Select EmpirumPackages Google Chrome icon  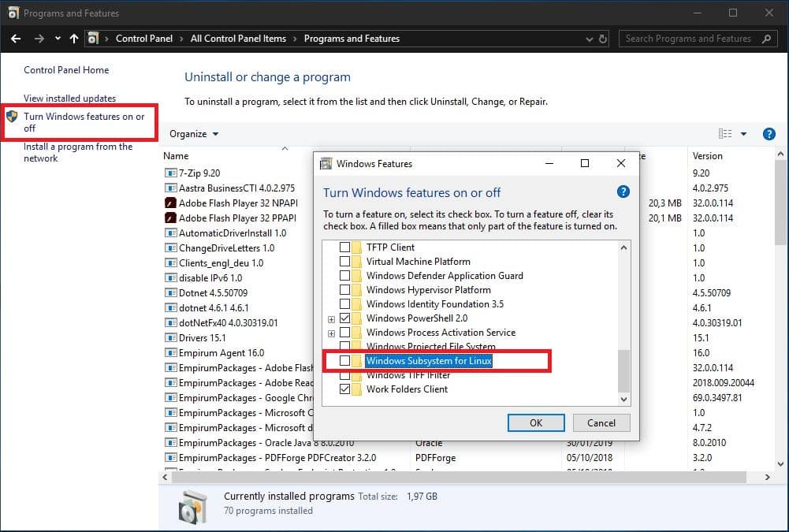click(x=170, y=397)
